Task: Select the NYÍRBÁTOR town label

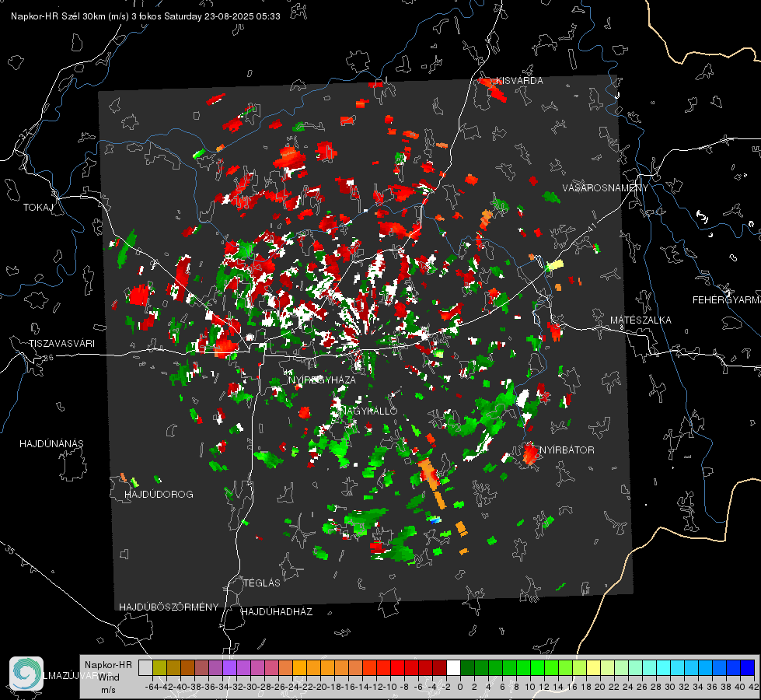Action: 567,450
